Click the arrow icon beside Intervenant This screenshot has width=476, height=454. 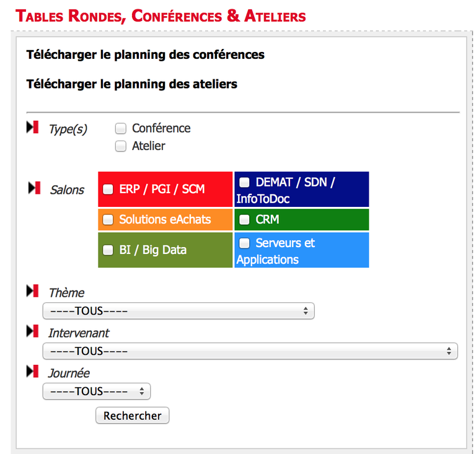pos(32,331)
